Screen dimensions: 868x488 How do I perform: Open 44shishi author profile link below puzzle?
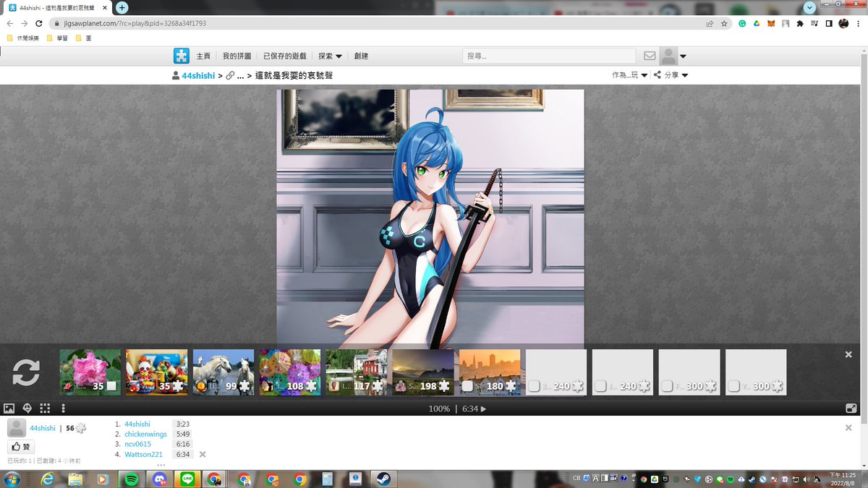pyautogui.click(x=43, y=428)
